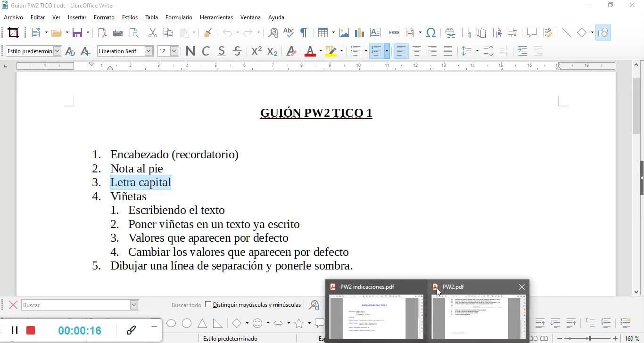Click the Crop image tool icon
This screenshot has width=644, height=343.
13,33
